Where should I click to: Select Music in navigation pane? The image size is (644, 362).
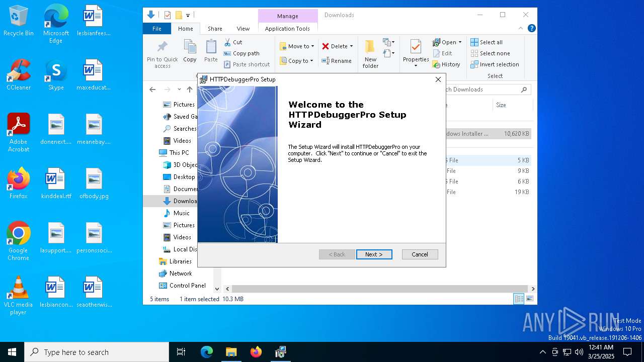point(177,213)
